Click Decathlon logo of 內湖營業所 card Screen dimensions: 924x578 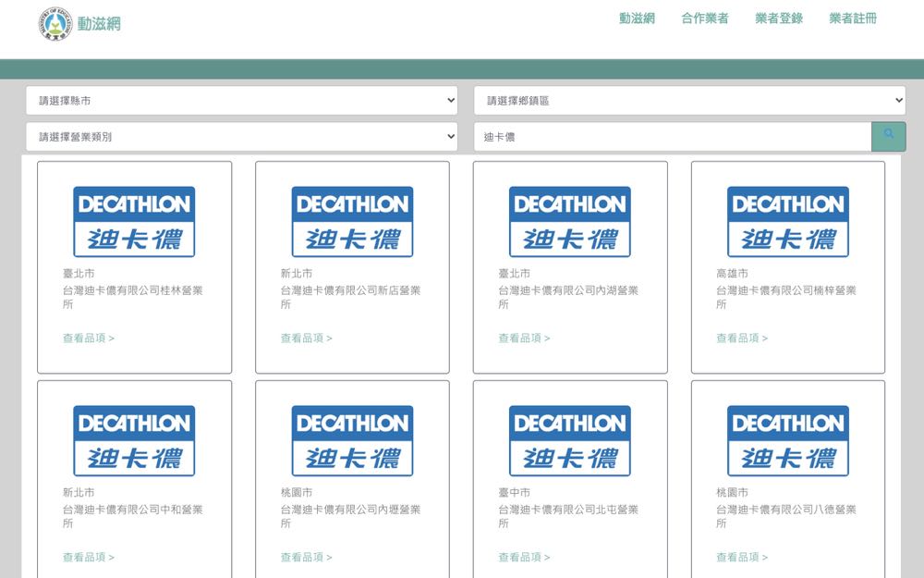click(570, 222)
